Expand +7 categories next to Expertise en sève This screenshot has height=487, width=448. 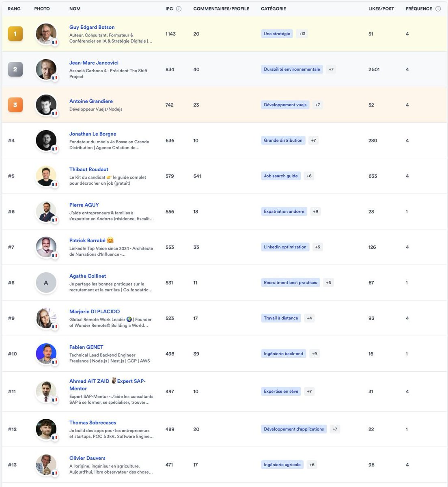click(310, 392)
